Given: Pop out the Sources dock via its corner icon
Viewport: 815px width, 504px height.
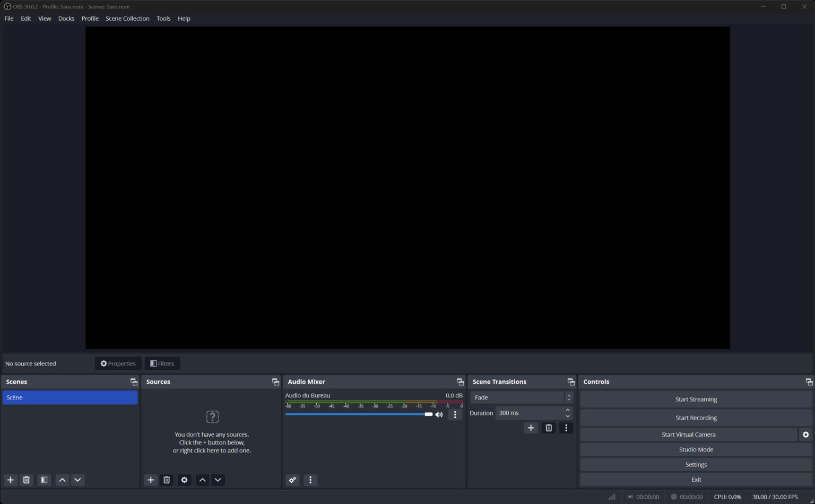Looking at the screenshot, I should coord(275,381).
